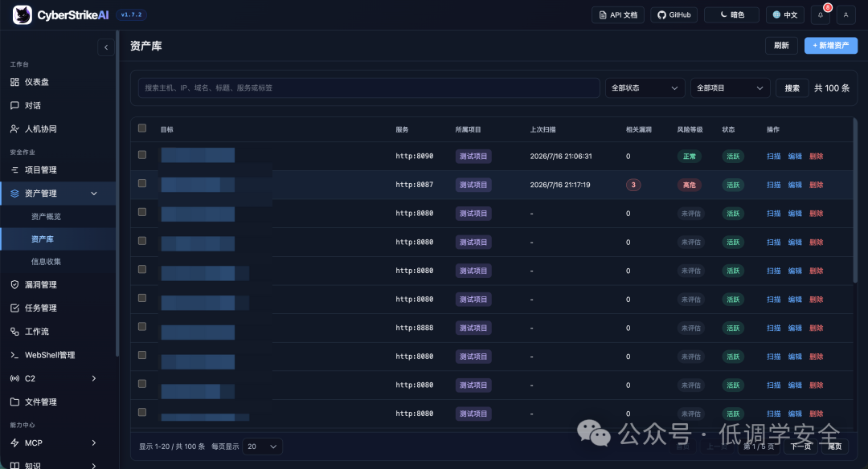868x469 pixels.
Task: Open the 全部状态 dropdown
Action: pyautogui.click(x=645, y=88)
